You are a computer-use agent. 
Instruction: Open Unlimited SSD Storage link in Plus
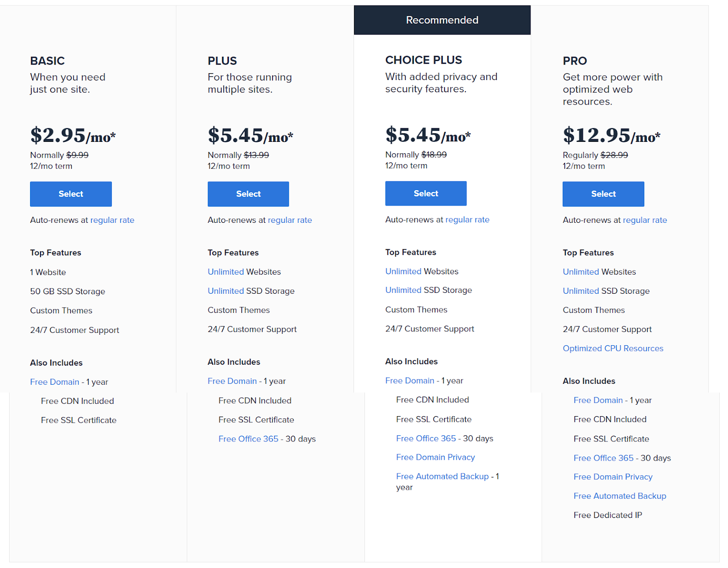pyautogui.click(x=226, y=291)
